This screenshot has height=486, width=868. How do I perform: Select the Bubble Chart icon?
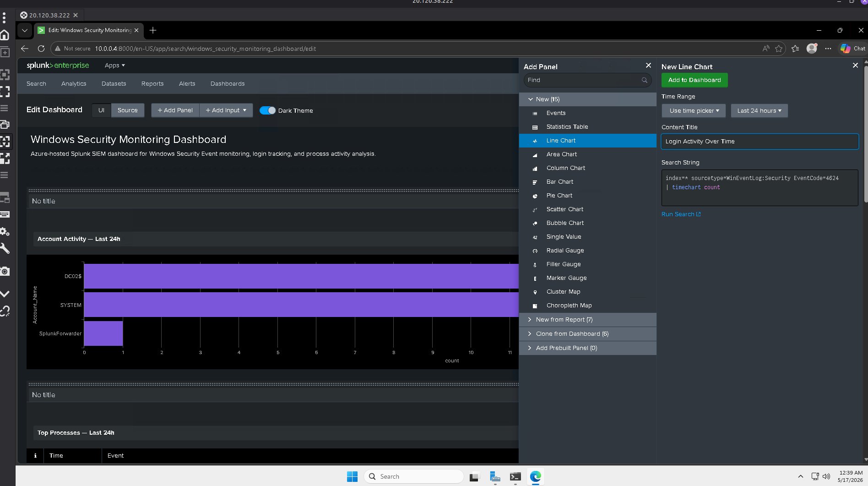[535, 224]
